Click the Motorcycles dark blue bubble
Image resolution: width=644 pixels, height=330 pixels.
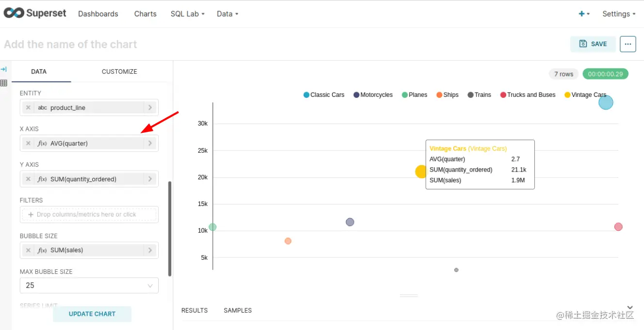pos(350,222)
